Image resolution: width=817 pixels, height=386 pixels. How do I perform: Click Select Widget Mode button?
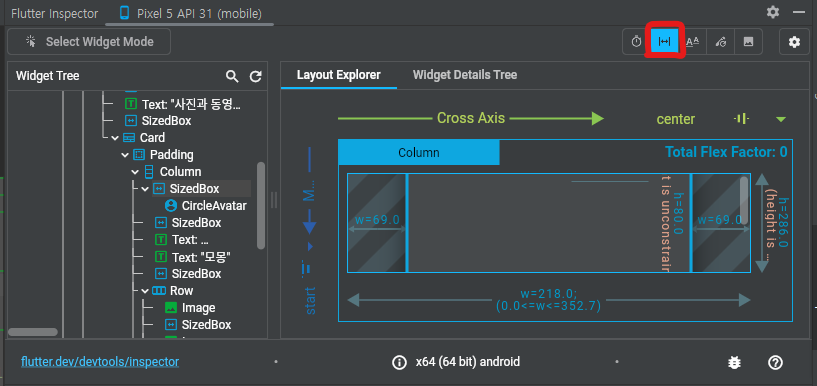pos(89,42)
